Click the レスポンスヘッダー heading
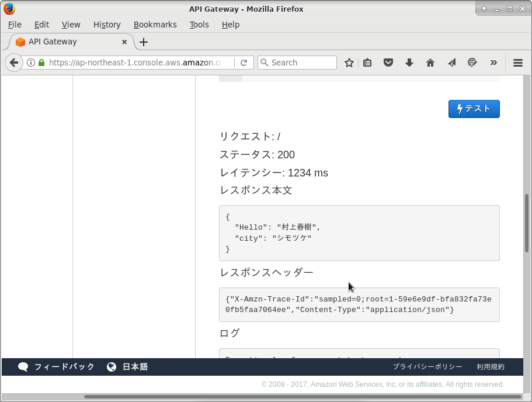This screenshot has height=402, width=532. coord(267,272)
